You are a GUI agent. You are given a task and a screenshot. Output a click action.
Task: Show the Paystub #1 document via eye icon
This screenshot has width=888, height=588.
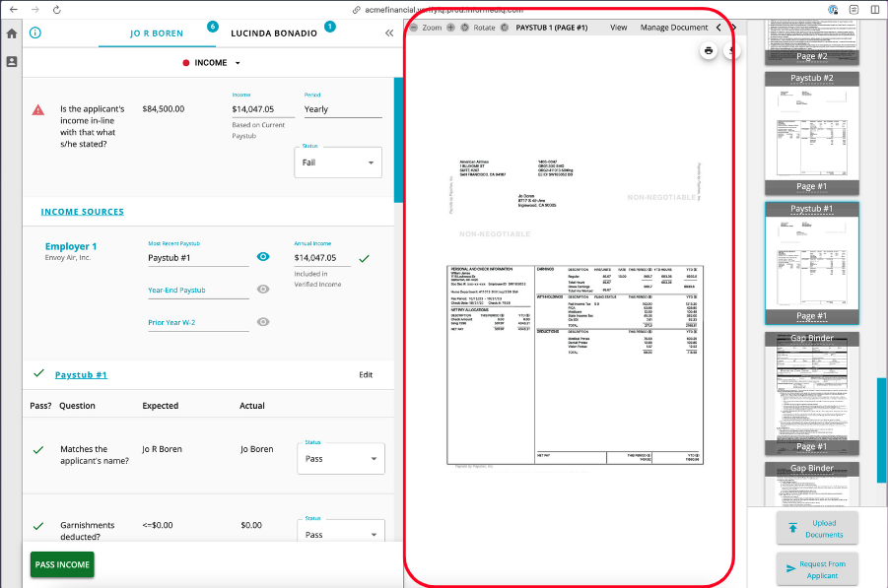262,256
